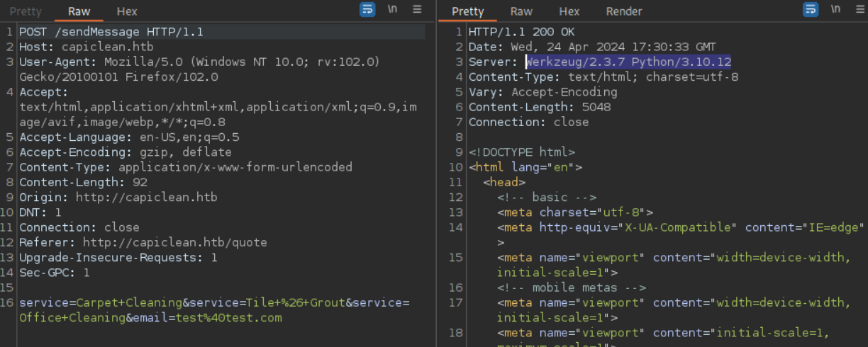The width and height of the screenshot is (868, 347).
Task: Open request pane hamburger options menu
Action: click(417, 10)
